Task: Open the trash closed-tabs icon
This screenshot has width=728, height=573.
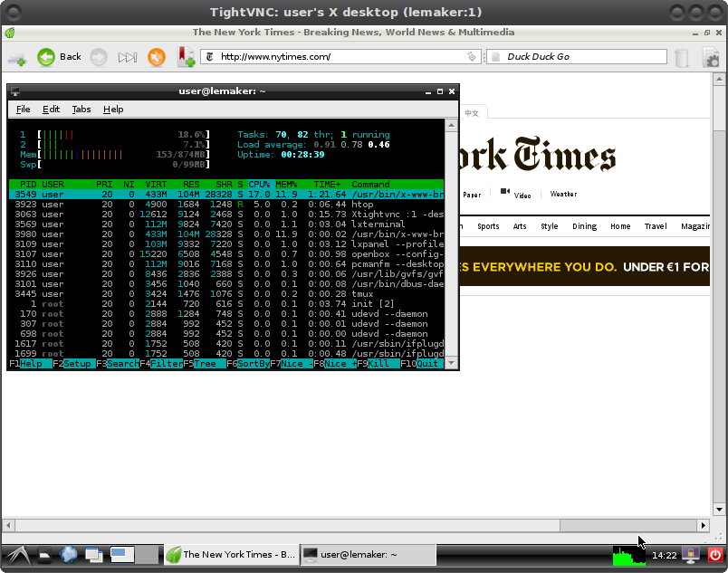Action: [x=681, y=58]
